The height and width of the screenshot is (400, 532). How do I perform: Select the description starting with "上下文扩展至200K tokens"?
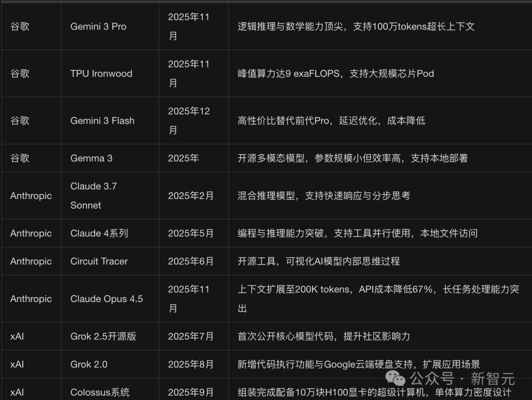tap(378, 299)
